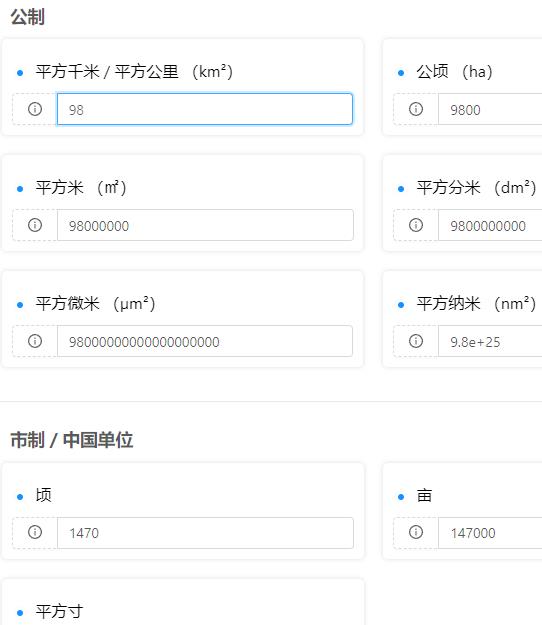The height and width of the screenshot is (625, 542).
Task: Focus the 顷 input showing 1470
Action: point(205,533)
